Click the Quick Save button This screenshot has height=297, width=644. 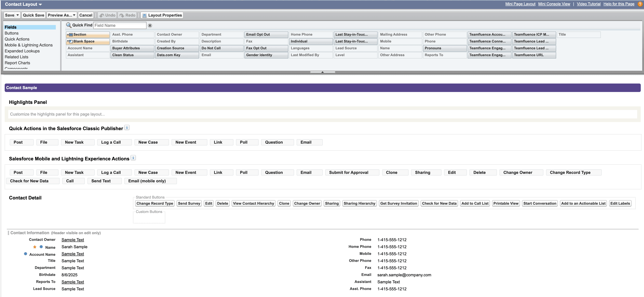tap(33, 15)
